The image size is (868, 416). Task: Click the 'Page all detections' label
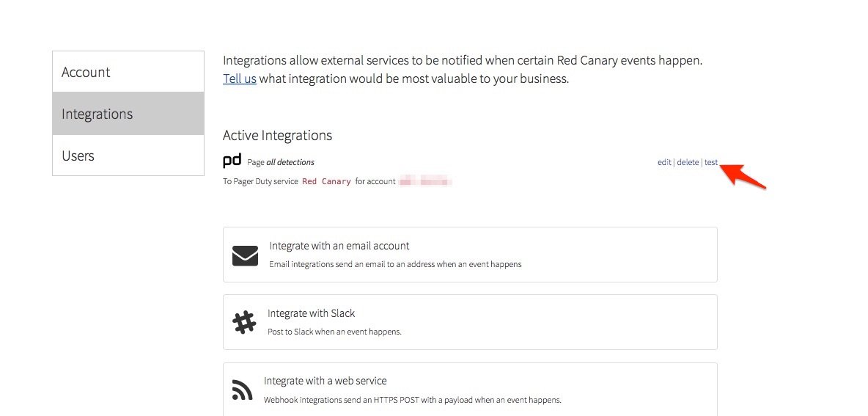(x=281, y=162)
